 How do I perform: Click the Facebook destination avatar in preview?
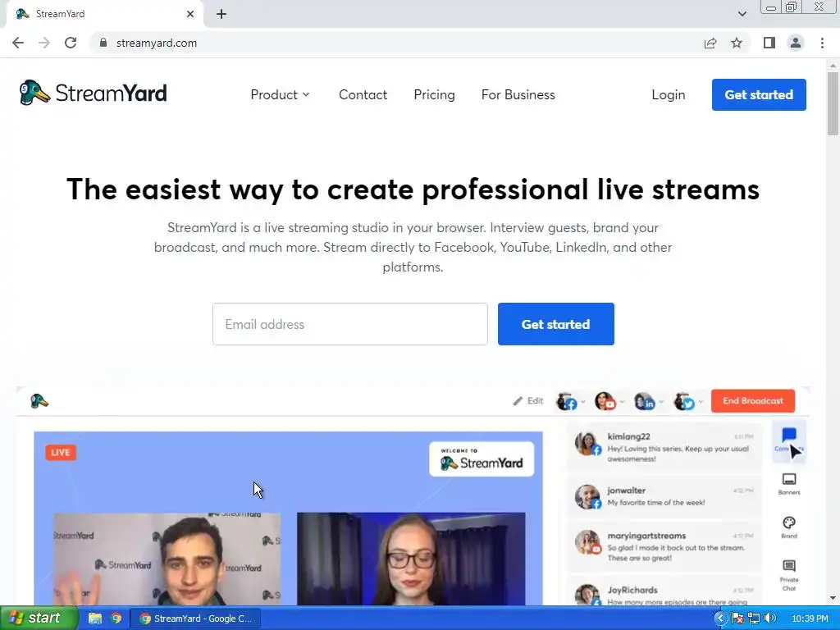pos(568,401)
